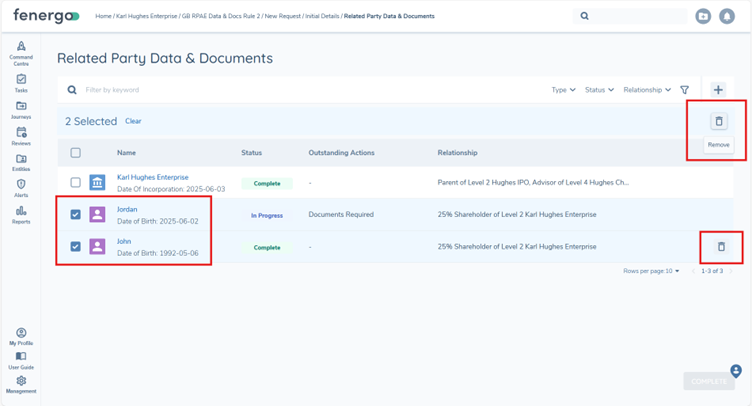Image resolution: width=752 pixels, height=406 pixels.
Task: Expand the Status filter dropdown
Action: tap(599, 90)
